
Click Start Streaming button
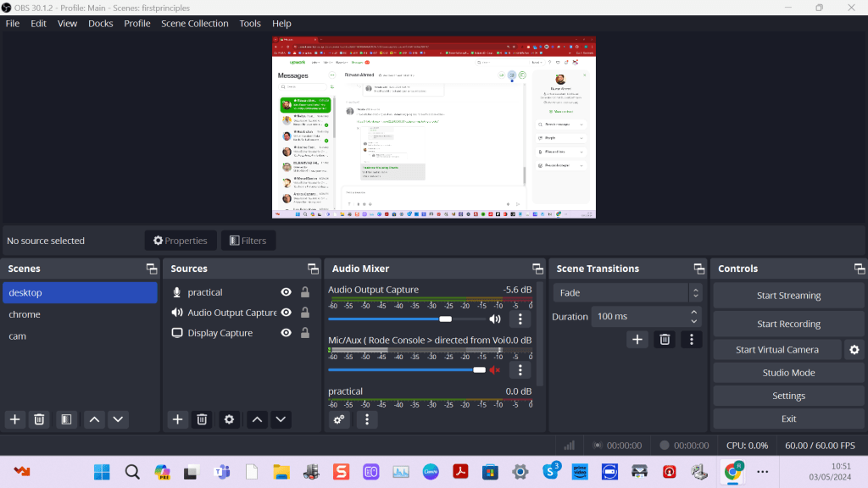pyautogui.click(x=788, y=296)
